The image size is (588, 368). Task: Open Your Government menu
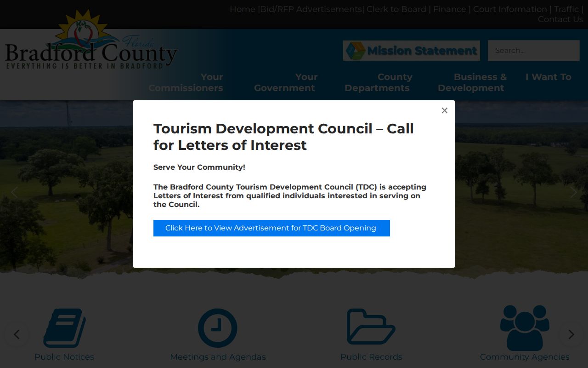(286, 82)
